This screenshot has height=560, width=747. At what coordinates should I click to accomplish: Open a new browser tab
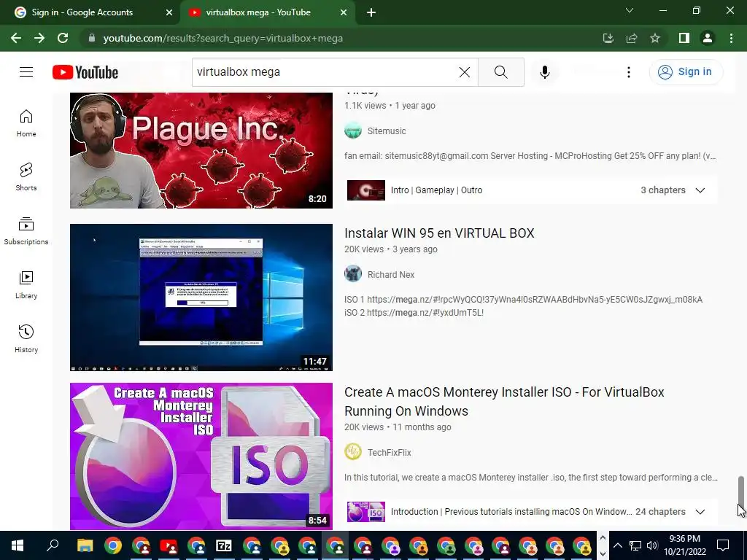coord(371,12)
